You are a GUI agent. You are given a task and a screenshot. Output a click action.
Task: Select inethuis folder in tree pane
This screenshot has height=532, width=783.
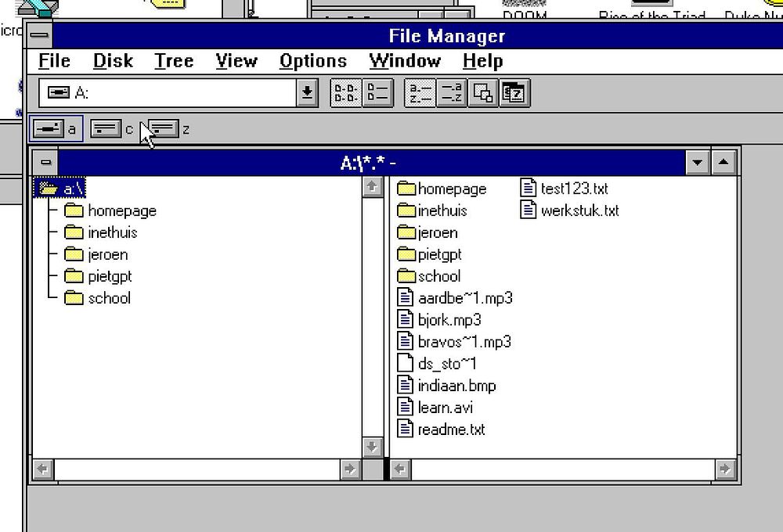pos(100,232)
